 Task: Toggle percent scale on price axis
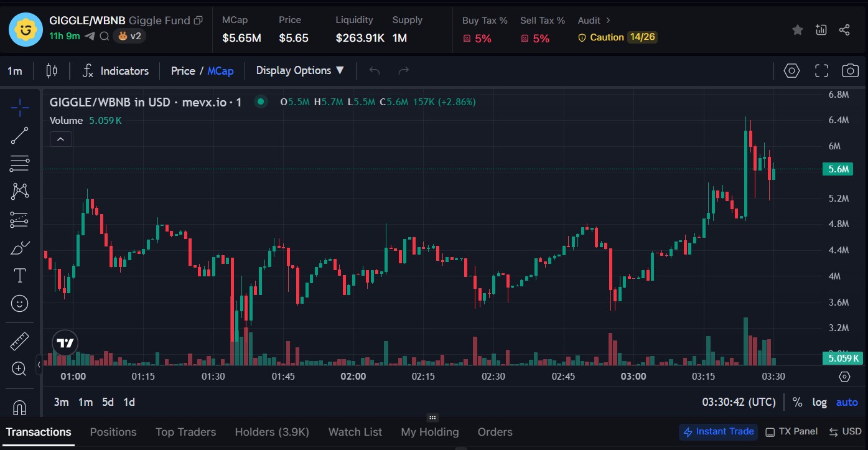[x=797, y=402]
